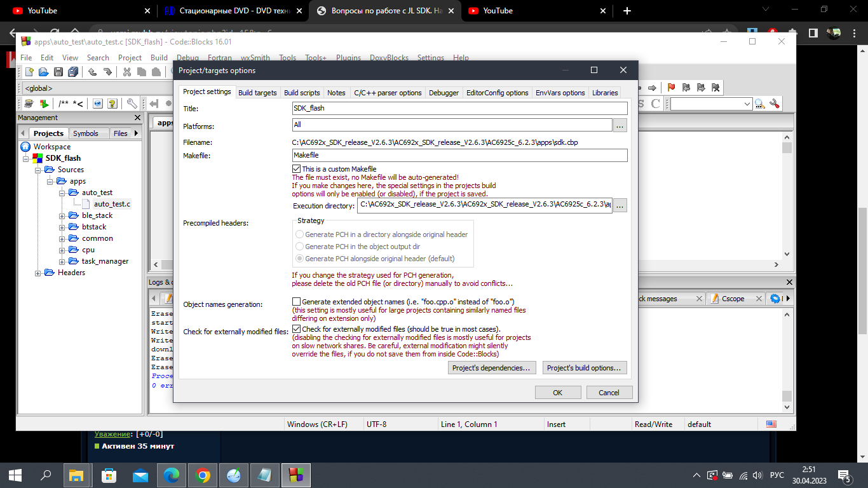Close the Management panel
This screenshot has width=868, height=488.
(x=138, y=118)
